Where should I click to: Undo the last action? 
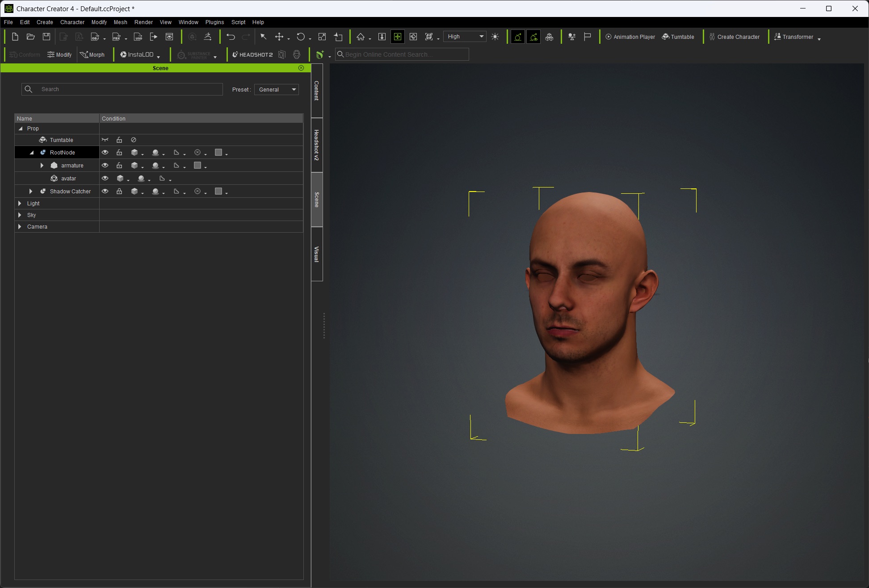pos(231,37)
